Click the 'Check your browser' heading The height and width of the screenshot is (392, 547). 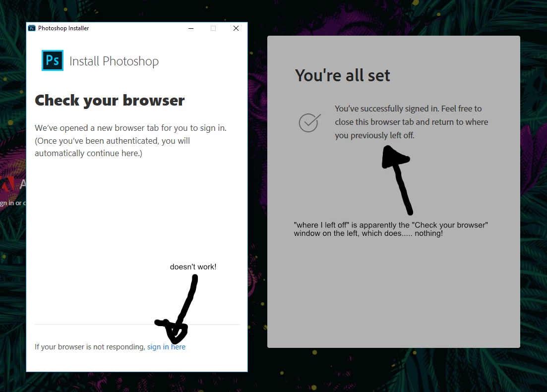tap(110, 101)
